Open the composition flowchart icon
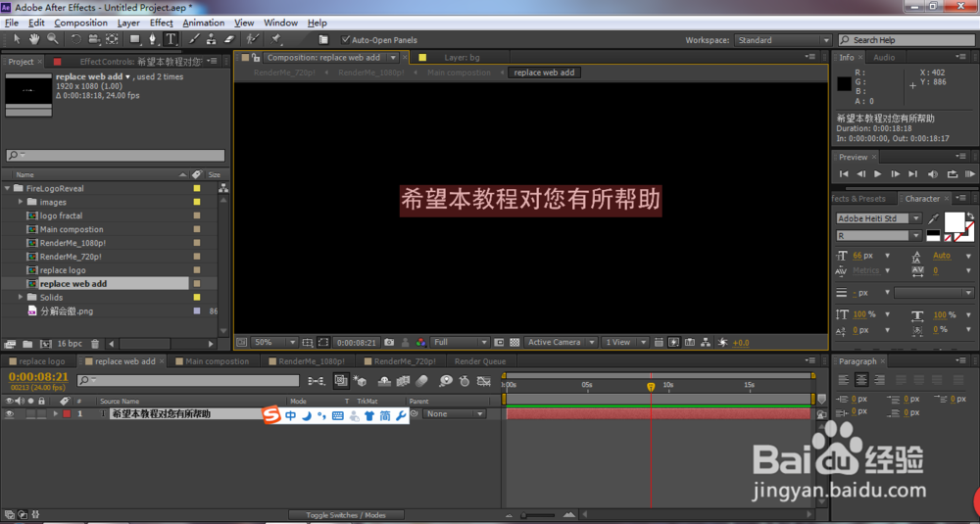The width and height of the screenshot is (980, 524). click(x=706, y=342)
